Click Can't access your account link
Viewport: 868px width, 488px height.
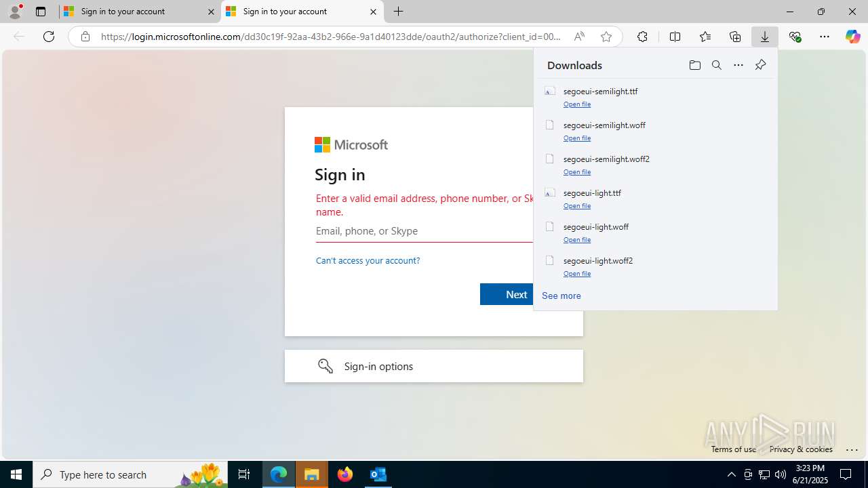pos(368,260)
